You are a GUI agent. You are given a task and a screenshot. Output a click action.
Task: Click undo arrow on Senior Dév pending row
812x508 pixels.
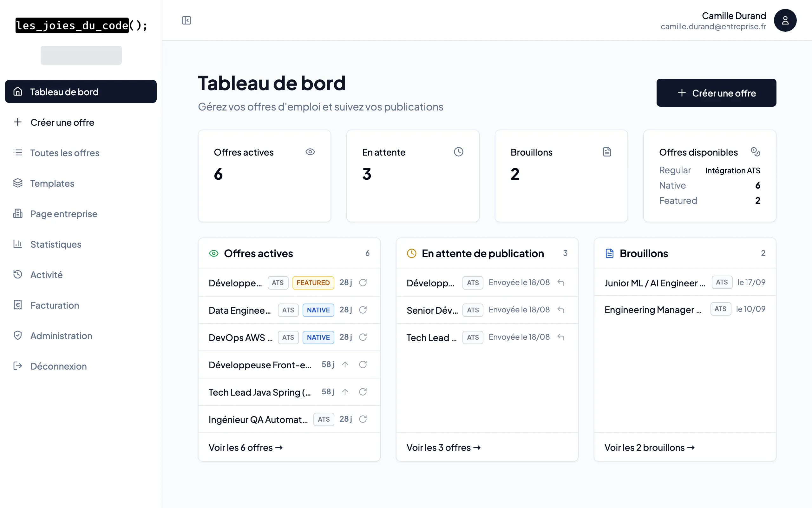pos(561,310)
